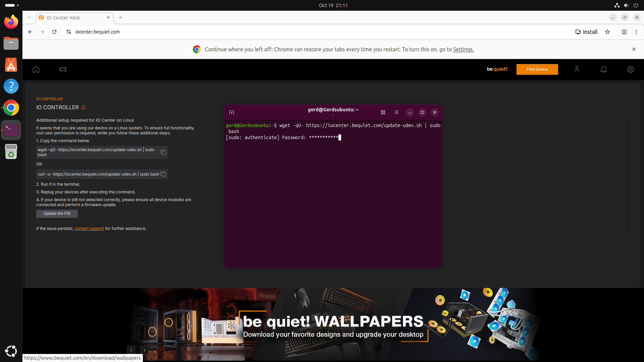Show previous wallpaper banner slide
The height and width of the screenshot is (362, 644).
pyautogui.click(x=131, y=350)
